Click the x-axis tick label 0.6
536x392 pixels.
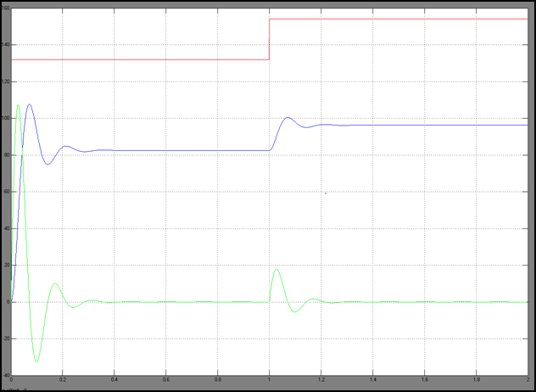pyautogui.click(x=165, y=380)
